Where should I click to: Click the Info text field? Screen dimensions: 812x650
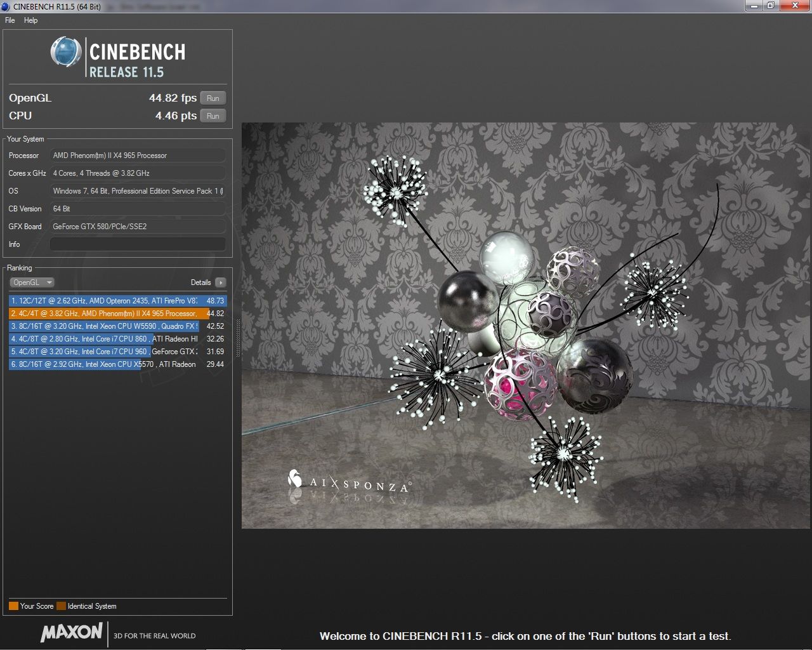[x=138, y=244]
